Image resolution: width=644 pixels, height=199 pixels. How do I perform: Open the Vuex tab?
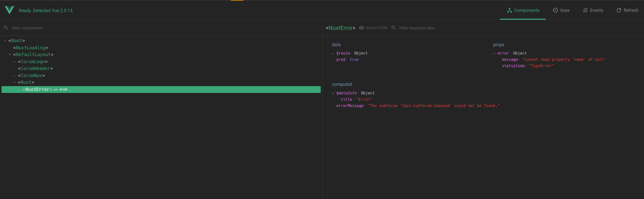click(561, 10)
